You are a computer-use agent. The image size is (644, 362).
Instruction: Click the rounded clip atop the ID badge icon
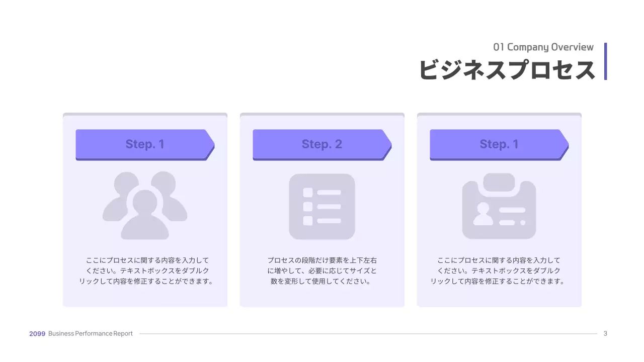(x=499, y=181)
